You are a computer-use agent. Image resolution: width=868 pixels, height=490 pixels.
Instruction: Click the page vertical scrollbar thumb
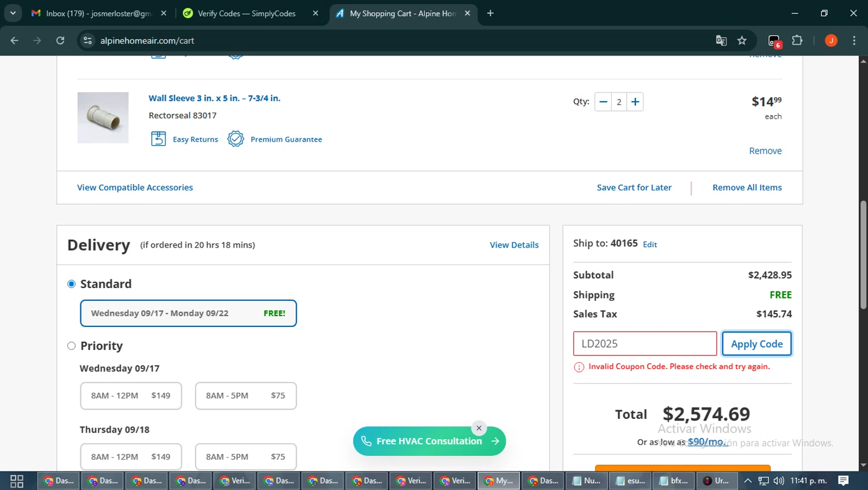pyautogui.click(x=863, y=255)
